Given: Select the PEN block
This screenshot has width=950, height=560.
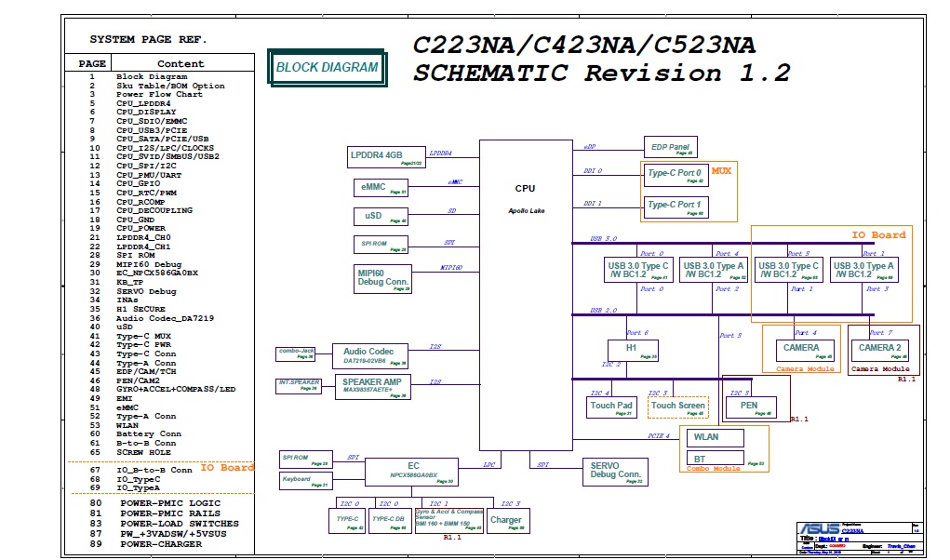Looking at the screenshot, I should click(x=751, y=407).
